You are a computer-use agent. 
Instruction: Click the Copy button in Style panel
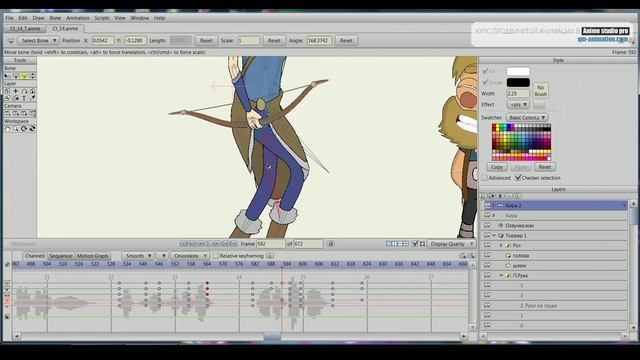[497, 167]
